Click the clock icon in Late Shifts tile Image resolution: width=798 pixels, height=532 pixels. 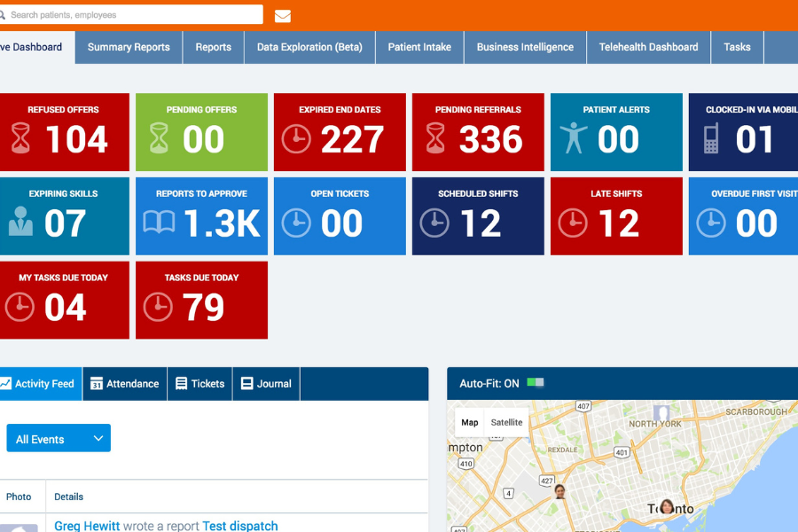pos(573,223)
